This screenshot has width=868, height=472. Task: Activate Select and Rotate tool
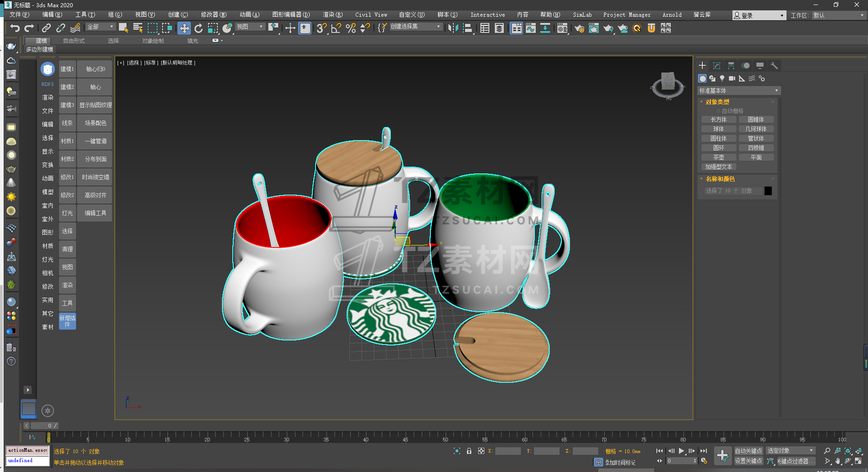pyautogui.click(x=199, y=28)
